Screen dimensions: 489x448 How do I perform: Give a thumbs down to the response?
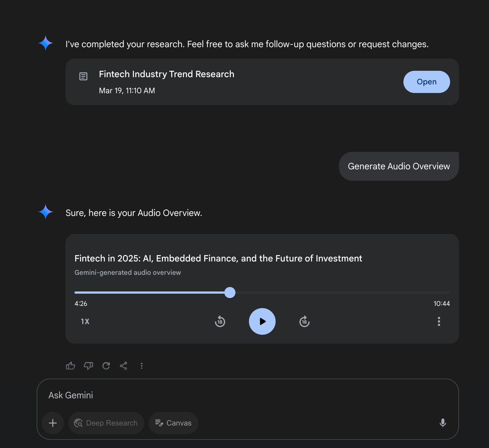[88, 366]
